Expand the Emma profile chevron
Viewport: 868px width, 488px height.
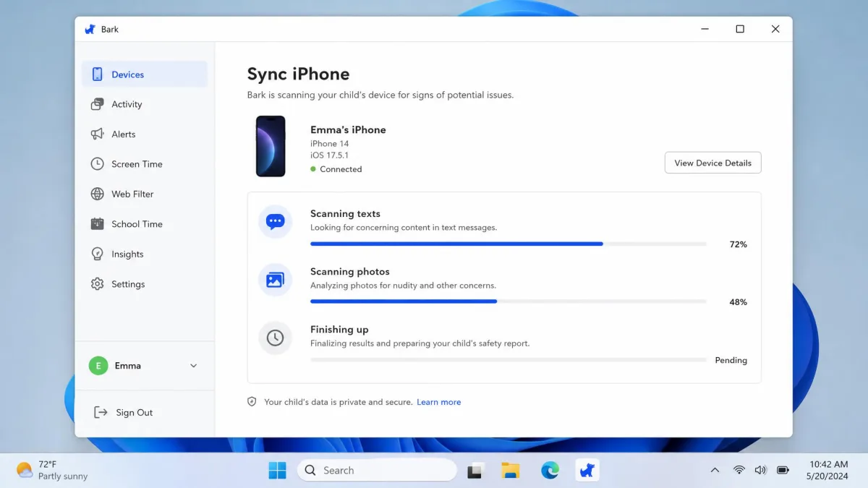click(193, 366)
